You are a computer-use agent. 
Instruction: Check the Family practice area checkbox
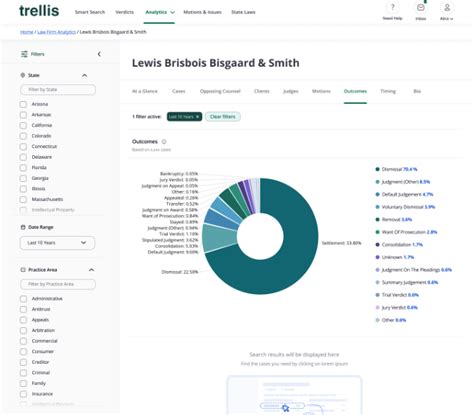[x=23, y=383]
